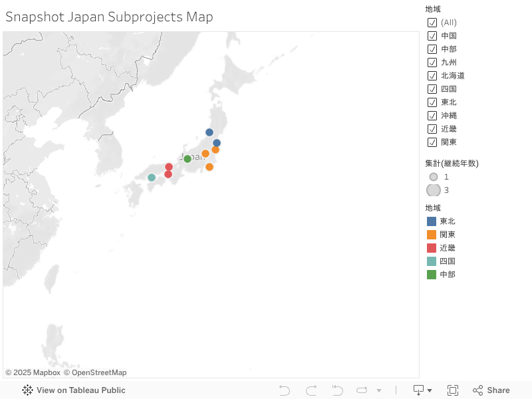
Task: Click the northernmost blue 東北 marker
Action: [209, 132]
